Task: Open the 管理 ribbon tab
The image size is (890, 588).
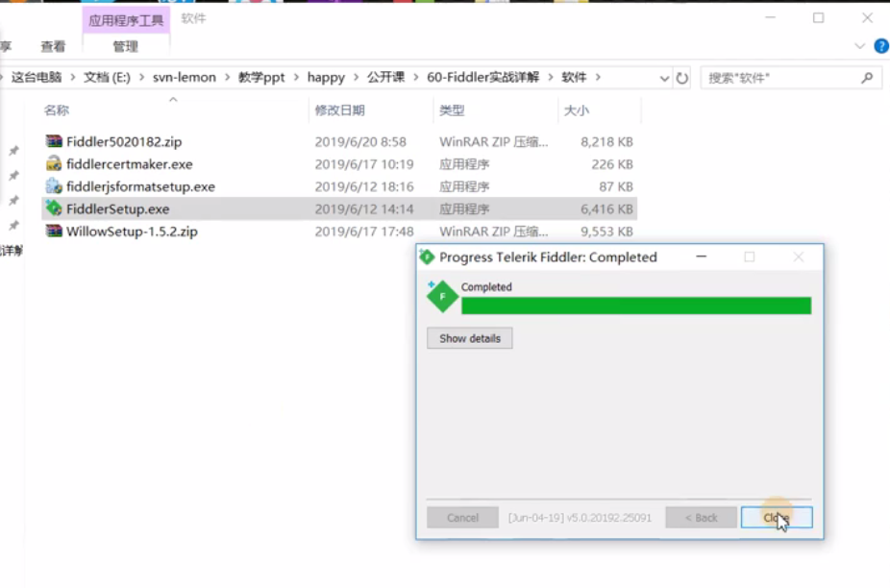Action: point(126,46)
